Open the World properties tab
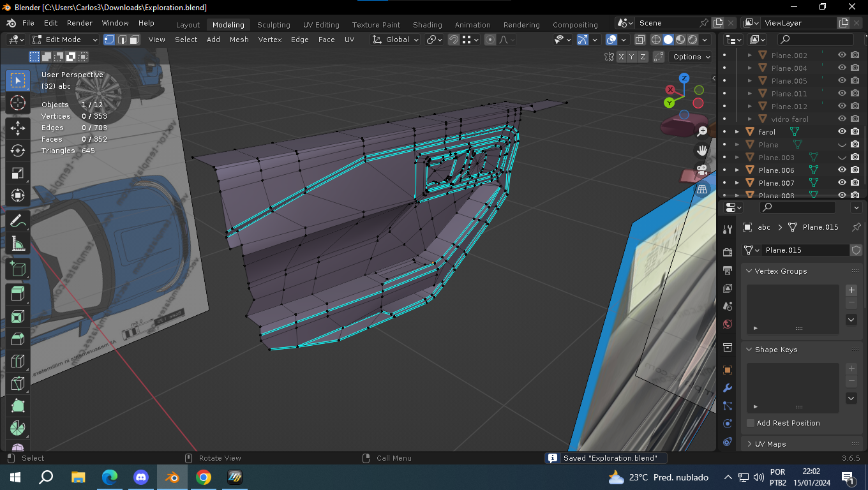The width and height of the screenshot is (868, 490). 728,324
